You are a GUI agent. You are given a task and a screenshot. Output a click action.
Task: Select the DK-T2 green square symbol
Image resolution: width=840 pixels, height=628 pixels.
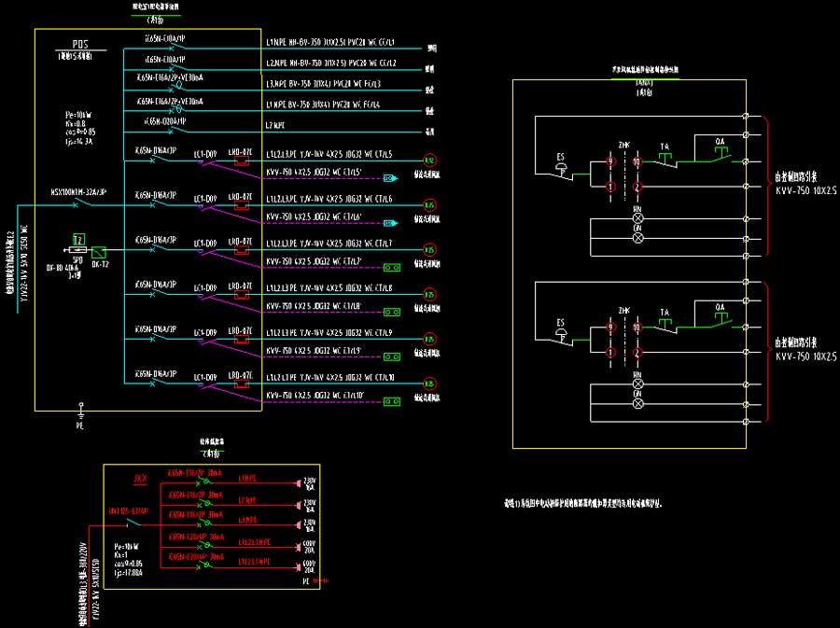pyautogui.click(x=99, y=251)
